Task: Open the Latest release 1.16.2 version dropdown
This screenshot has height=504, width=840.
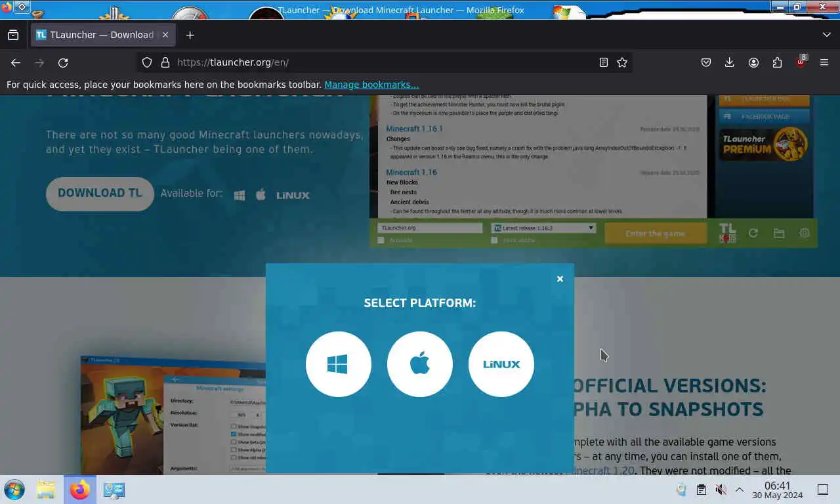Action: coord(543,228)
